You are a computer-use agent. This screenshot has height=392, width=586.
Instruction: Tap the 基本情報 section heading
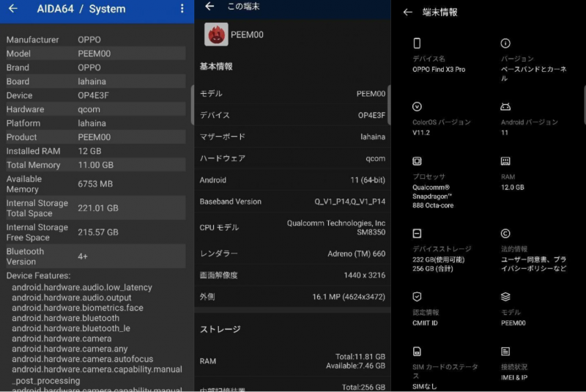point(216,67)
